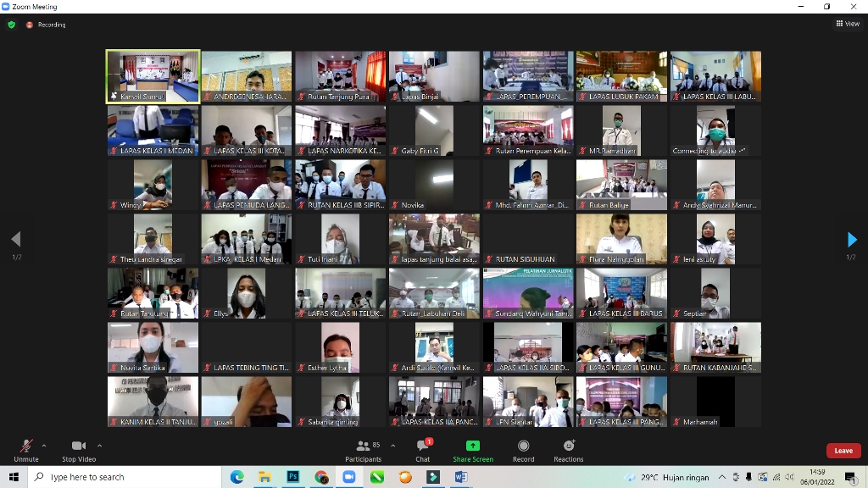Click the green Share Screen icon

tap(472, 446)
